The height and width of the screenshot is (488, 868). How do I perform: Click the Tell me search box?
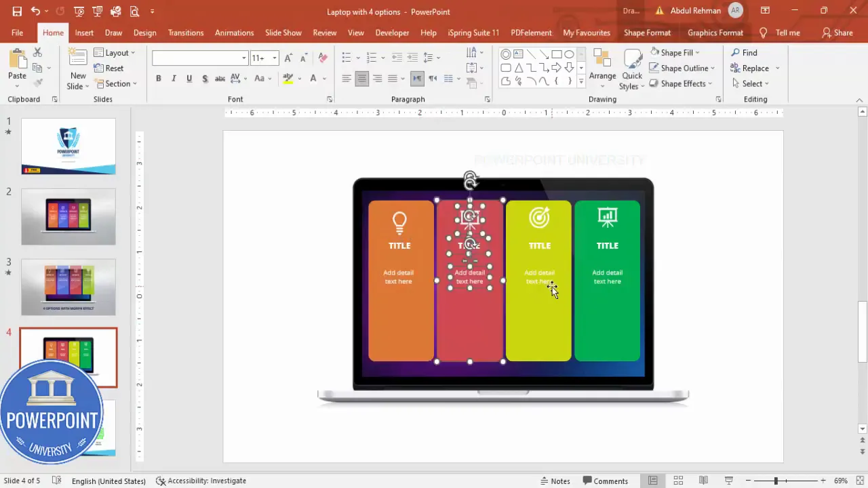pyautogui.click(x=780, y=33)
